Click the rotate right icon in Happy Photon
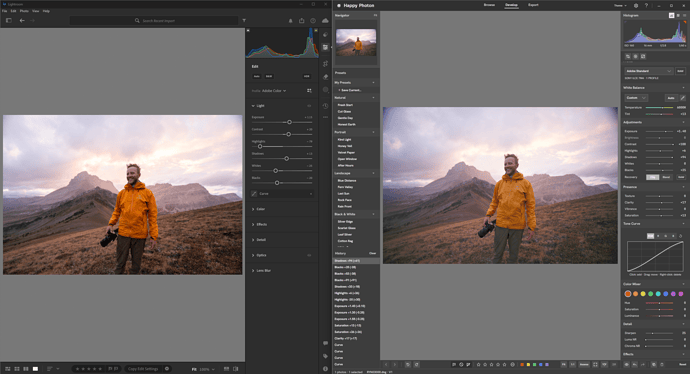The height and width of the screenshot is (374, 690). (416, 364)
